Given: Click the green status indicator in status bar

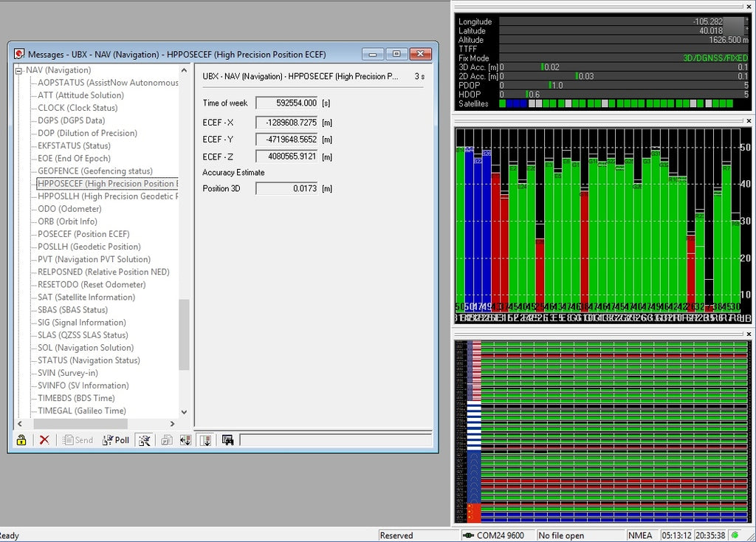Looking at the screenshot, I should (735, 535).
